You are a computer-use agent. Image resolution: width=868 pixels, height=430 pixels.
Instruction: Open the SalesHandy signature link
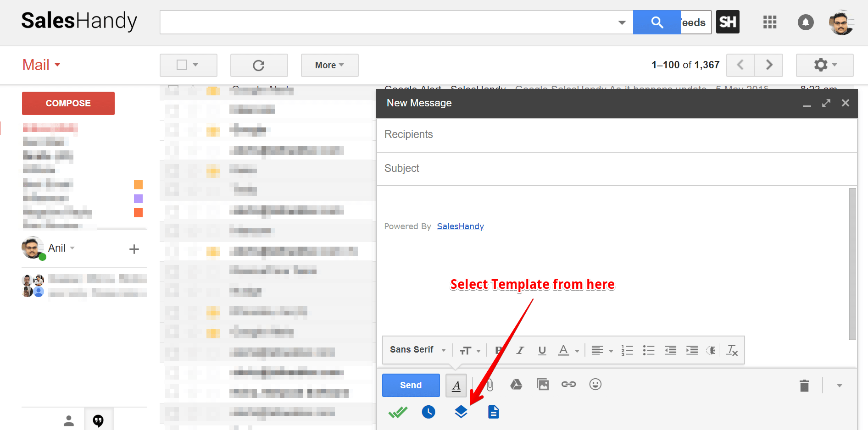tap(460, 226)
